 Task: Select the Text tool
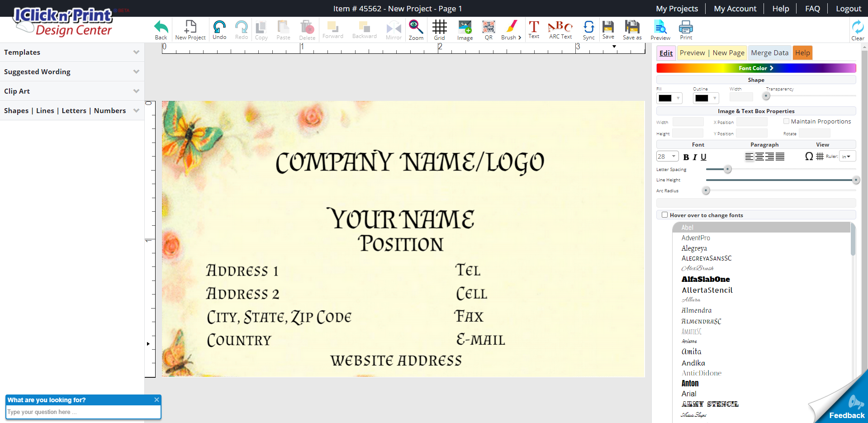click(534, 29)
